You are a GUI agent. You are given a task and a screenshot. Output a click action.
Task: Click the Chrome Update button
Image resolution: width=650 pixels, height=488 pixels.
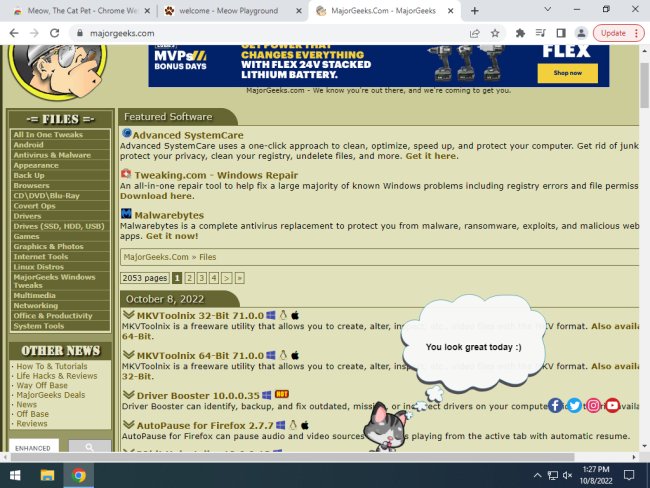618,33
